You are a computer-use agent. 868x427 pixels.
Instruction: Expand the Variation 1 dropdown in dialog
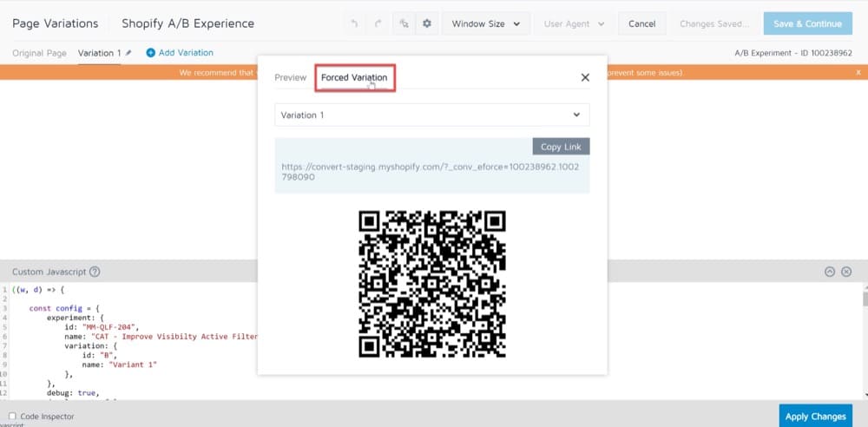(x=431, y=115)
